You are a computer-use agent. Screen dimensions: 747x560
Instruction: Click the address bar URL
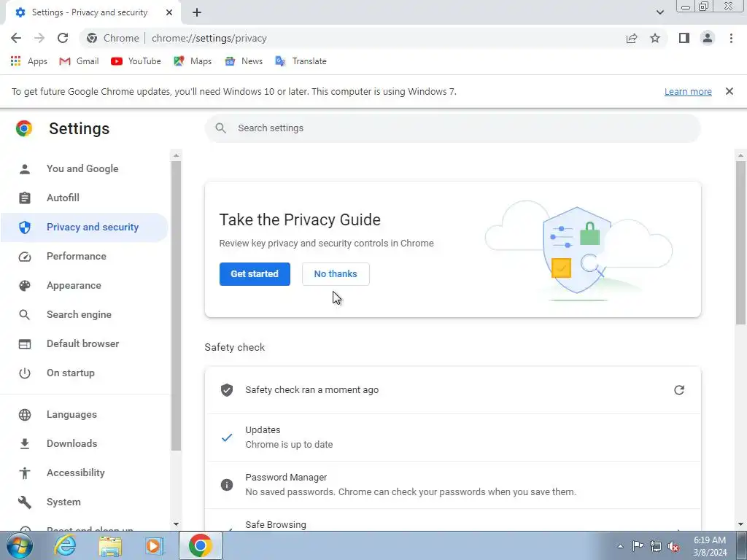point(209,38)
